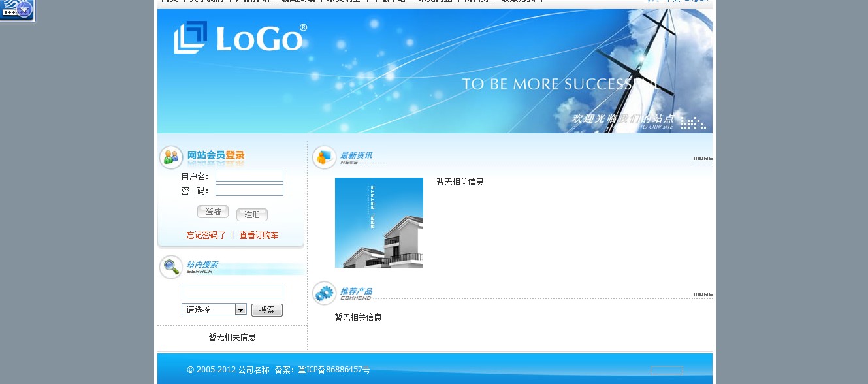Screen dimensions: 868x384
Task: Click 暂无相关信息 text below search panel
Action: (x=233, y=337)
